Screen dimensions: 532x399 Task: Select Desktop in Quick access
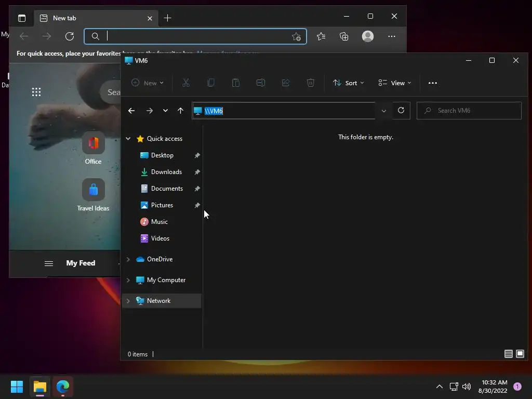(x=162, y=155)
